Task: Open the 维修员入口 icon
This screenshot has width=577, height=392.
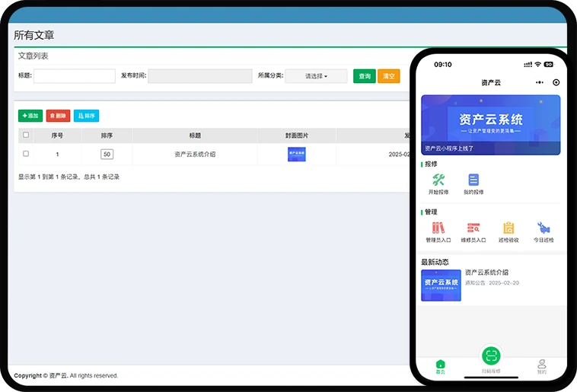Action: (x=473, y=228)
